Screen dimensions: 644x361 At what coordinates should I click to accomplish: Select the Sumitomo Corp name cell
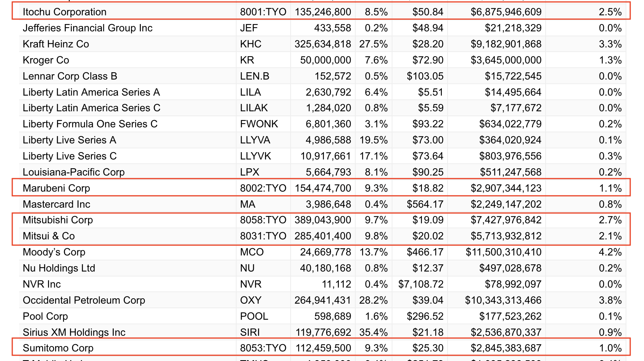click(x=58, y=348)
